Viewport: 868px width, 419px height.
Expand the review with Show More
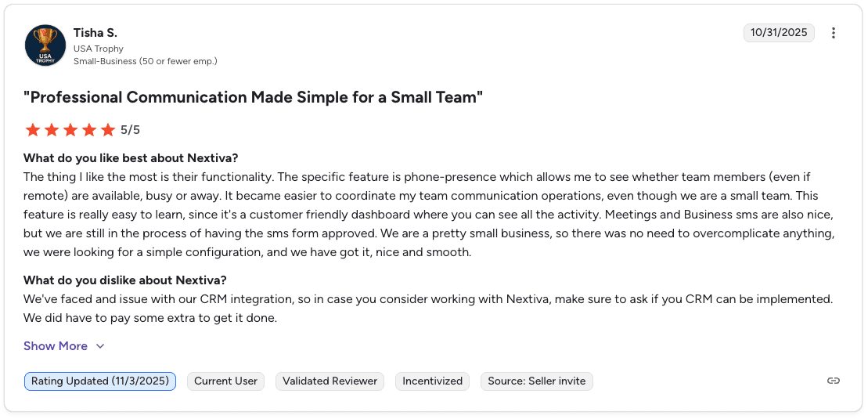click(56, 346)
